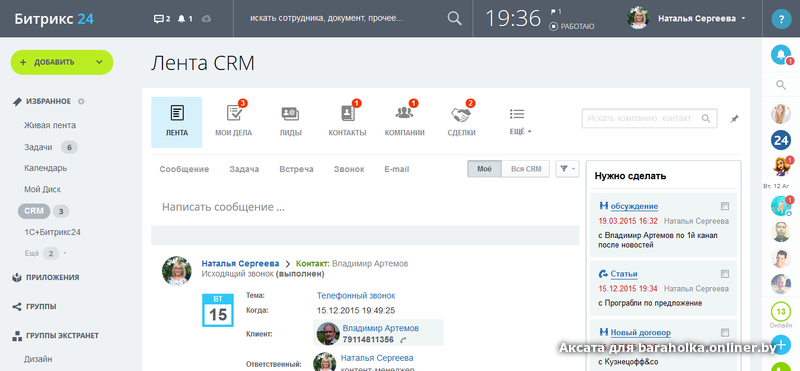The height and width of the screenshot is (371, 800).
Task: Click the search magnifier in header
Action: point(454,18)
